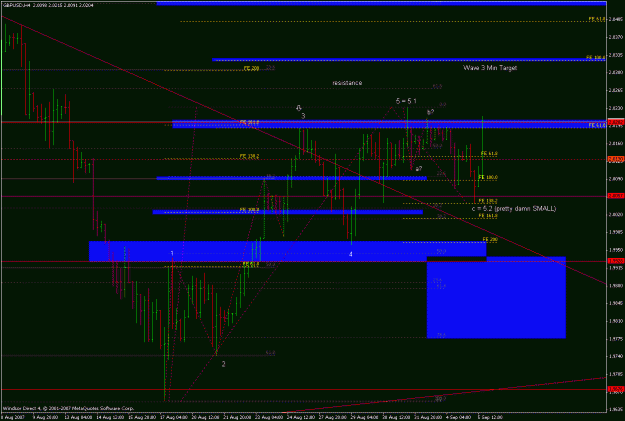Click the "5 Sep 12:00" time axis label

coord(490,417)
